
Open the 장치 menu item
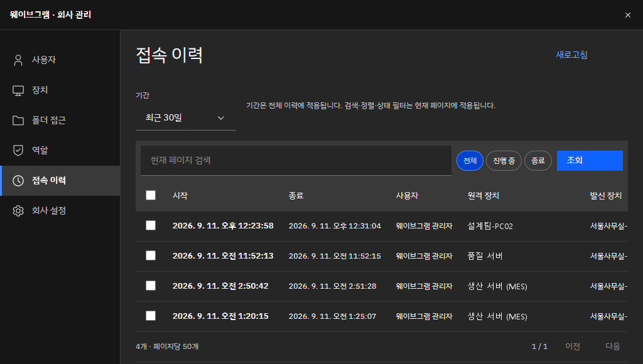click(x=60, y=90)
